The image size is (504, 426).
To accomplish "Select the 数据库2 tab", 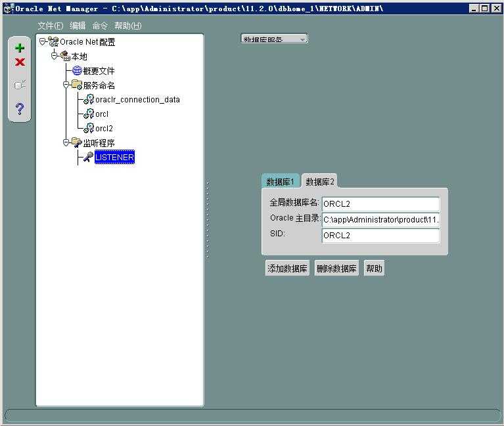I will pyautogui.click(x=319, y=182).
